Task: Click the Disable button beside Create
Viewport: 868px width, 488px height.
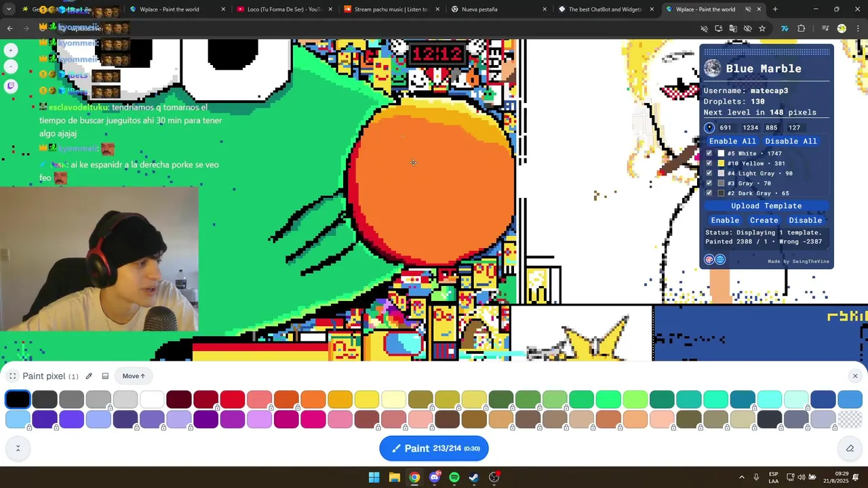Action: point(806,220)
